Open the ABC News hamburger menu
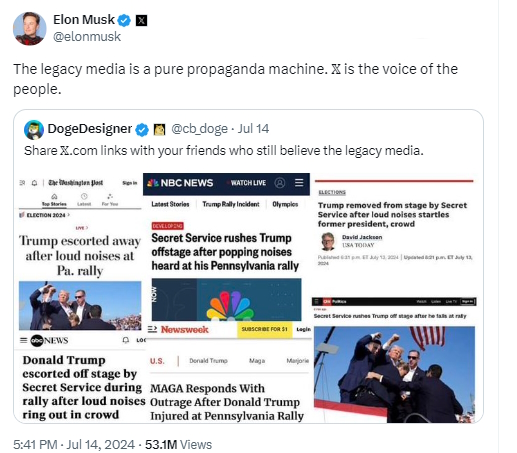The width and height of the screenshot is (517, 453). (23, 340)
